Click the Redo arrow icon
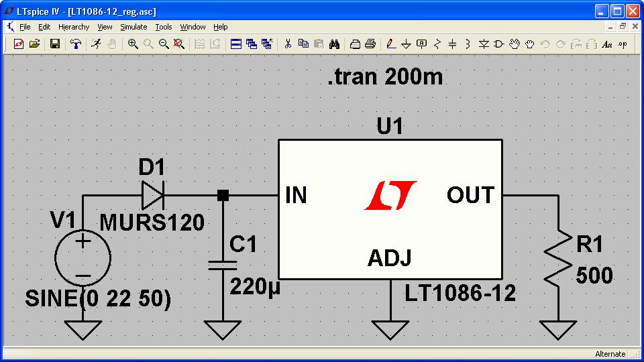The height and width of the screenshot is (362, 644). (561, 44)
